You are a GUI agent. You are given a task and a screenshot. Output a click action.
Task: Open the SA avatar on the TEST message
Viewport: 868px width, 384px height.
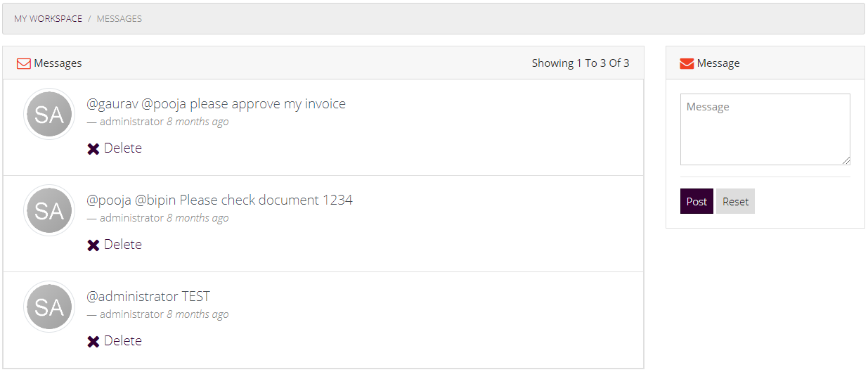[49, 307]
